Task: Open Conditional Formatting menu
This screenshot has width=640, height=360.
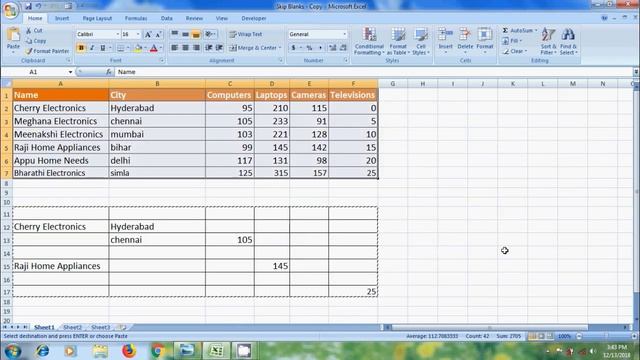Action: point(369,41)
